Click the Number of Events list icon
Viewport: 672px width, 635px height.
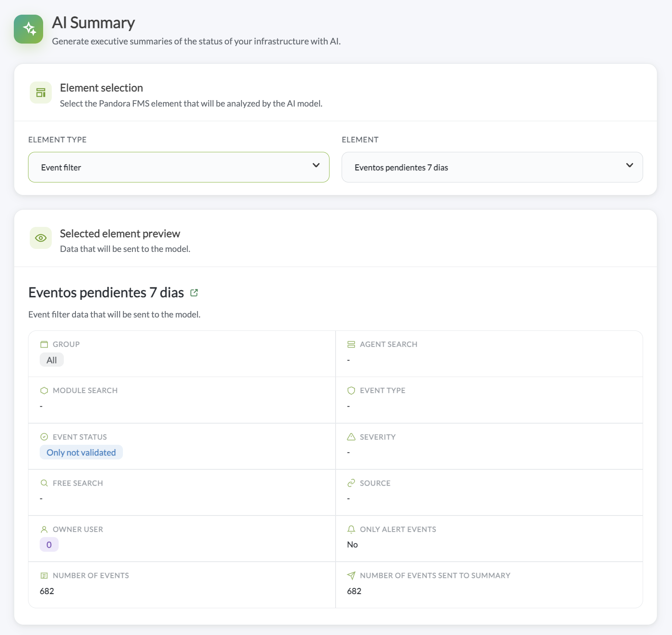pos(44,575)
